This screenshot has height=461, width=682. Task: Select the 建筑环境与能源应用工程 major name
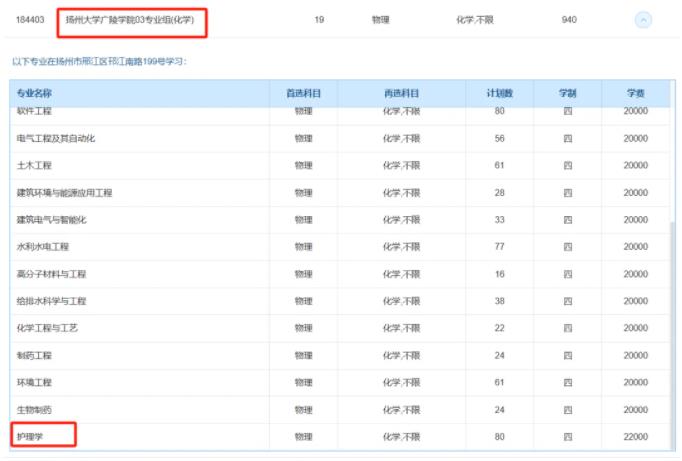click(x=64, y=193)
